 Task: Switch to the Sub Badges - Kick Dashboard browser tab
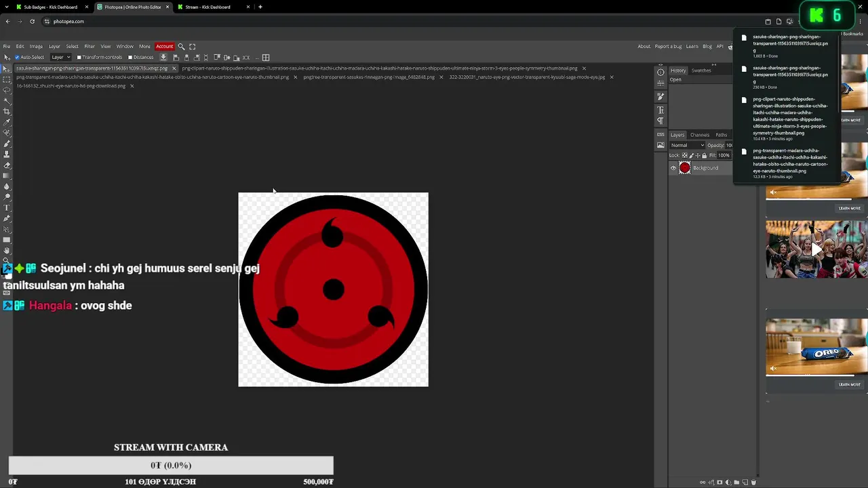[51, 7]
